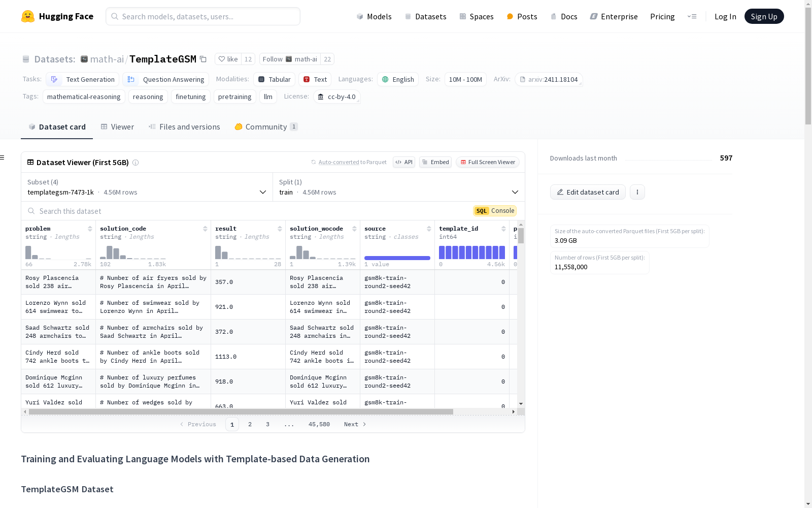Click Edit dataset card button

point(588,192)
